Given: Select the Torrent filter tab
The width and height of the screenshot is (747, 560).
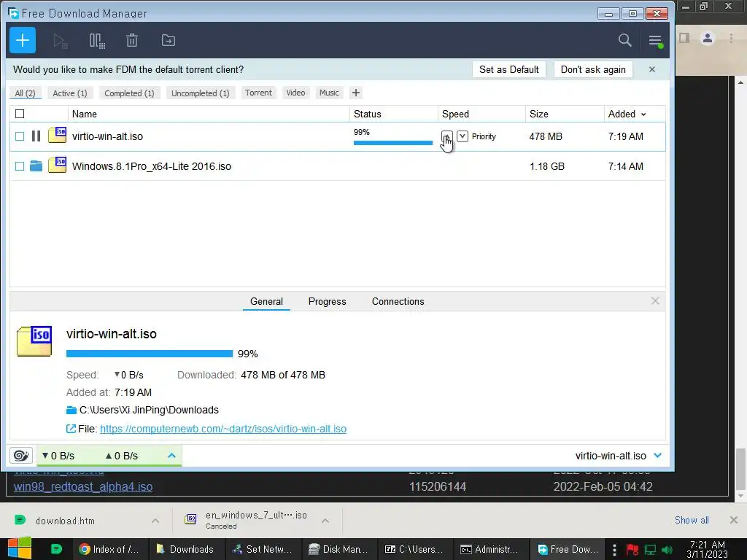Looking at the screenshot, I should pos(259,93).
